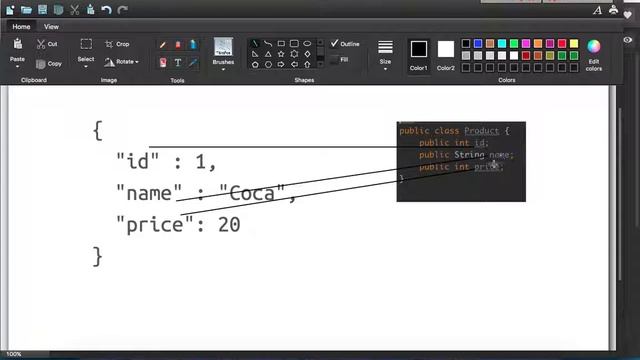Open a file via the folder icon
The height and width of the screenshot is (360, 640).
(x=27, y=10)
